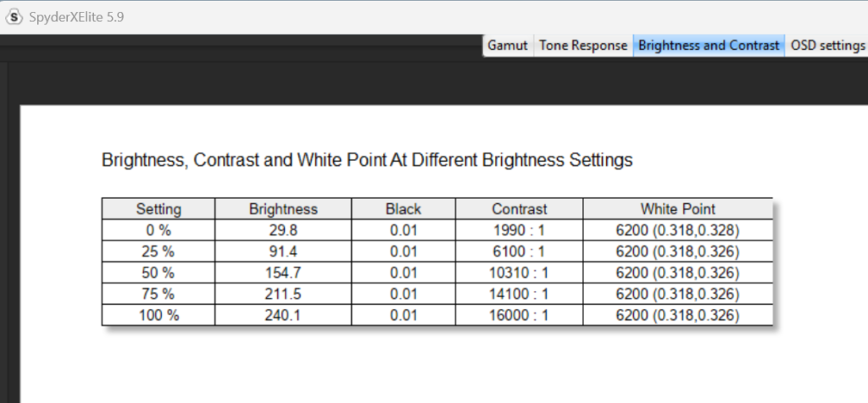Click the 0 % setting row cell

159,230
